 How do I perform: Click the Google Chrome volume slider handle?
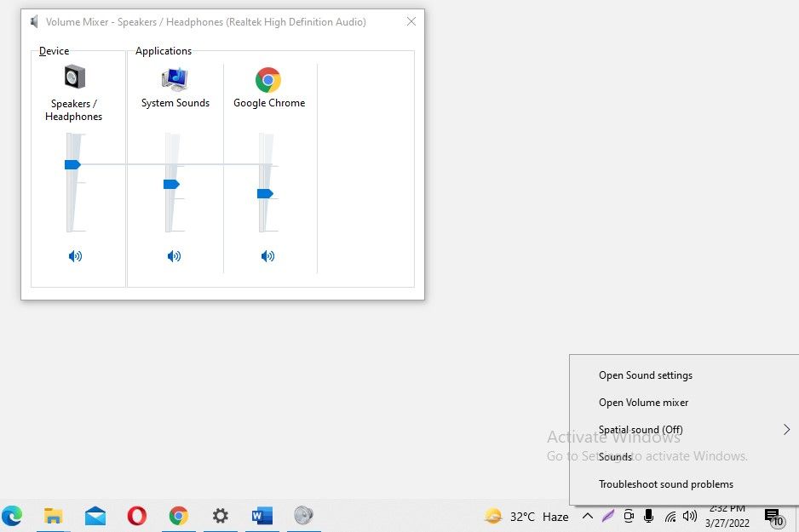(x=265, y=193)
